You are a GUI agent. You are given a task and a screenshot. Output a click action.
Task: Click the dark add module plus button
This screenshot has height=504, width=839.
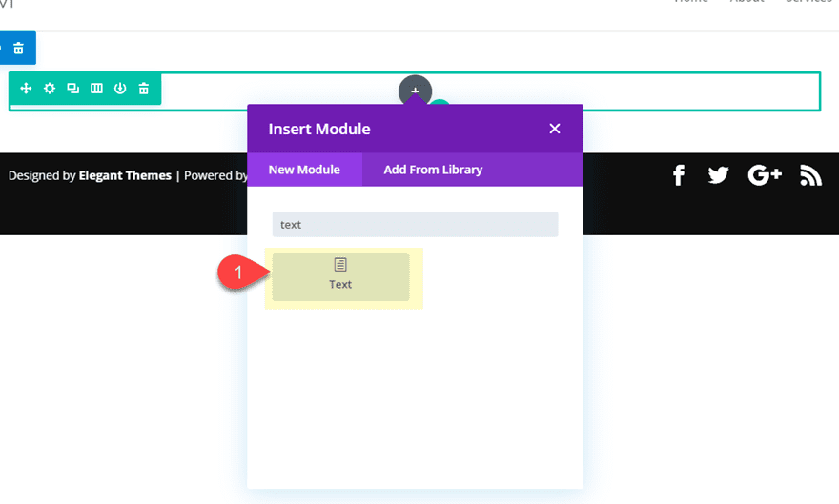point(415,90)
